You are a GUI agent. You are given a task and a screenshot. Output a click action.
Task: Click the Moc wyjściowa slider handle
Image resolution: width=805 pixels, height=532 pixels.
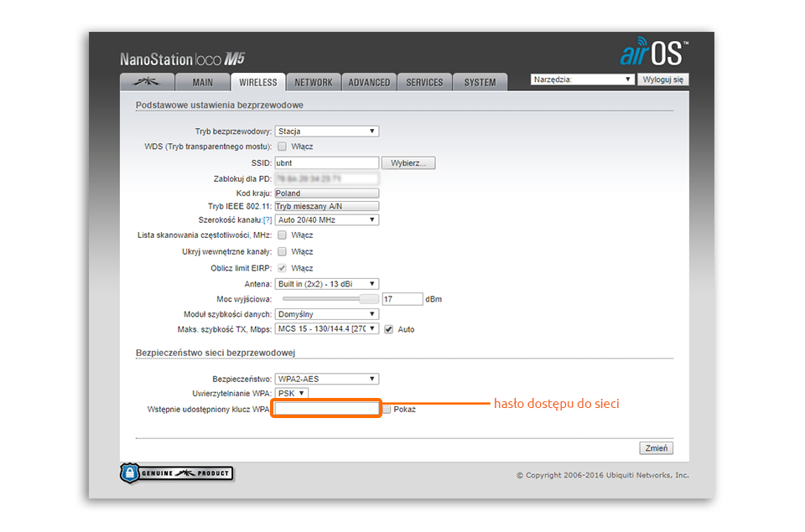pos(368,299)
